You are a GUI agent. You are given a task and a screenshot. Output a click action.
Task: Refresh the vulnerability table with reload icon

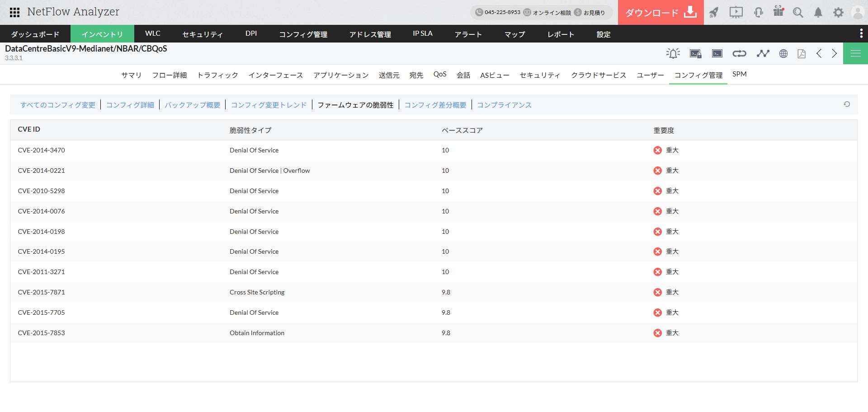pyautogui.click(x=847, y=104)
